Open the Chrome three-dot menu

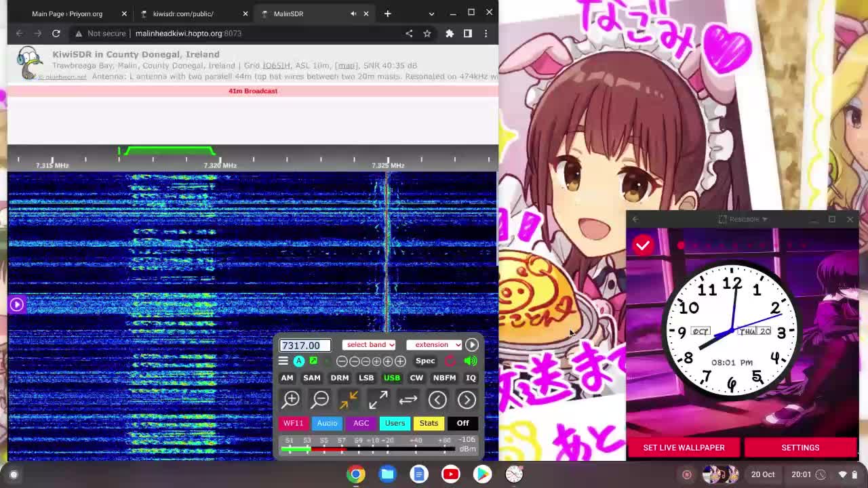coord(486,33)
